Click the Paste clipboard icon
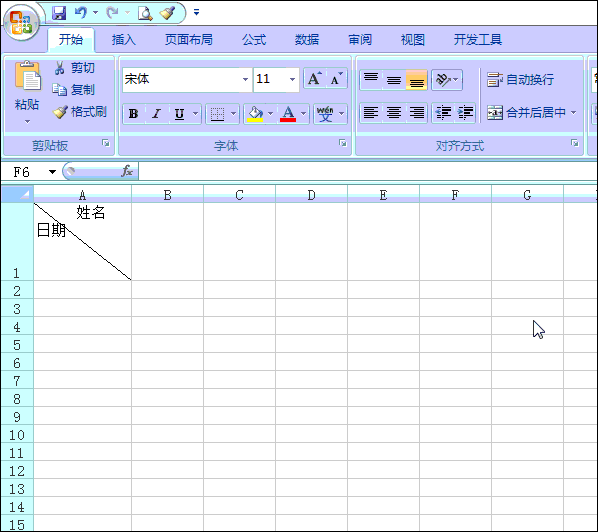The width and height of the screenshot is (598, 532). click(x=27, y=76)
